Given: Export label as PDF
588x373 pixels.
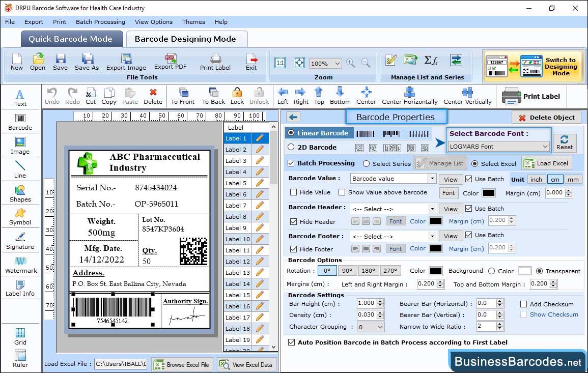Looking at the screenshot, I should (x=170, y=62).
